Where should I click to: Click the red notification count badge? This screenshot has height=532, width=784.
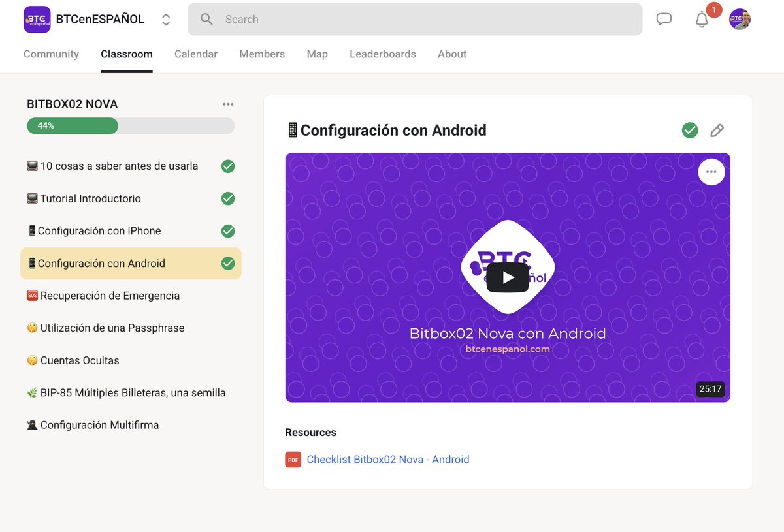click(x=714, y=10)
